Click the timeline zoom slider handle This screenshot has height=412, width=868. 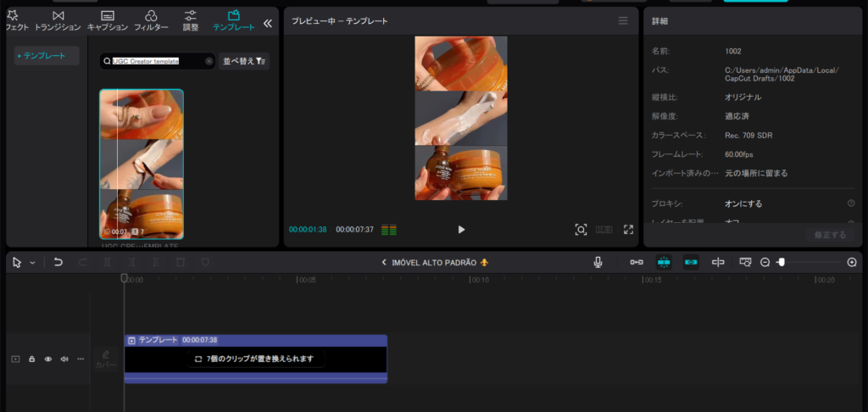781,263
